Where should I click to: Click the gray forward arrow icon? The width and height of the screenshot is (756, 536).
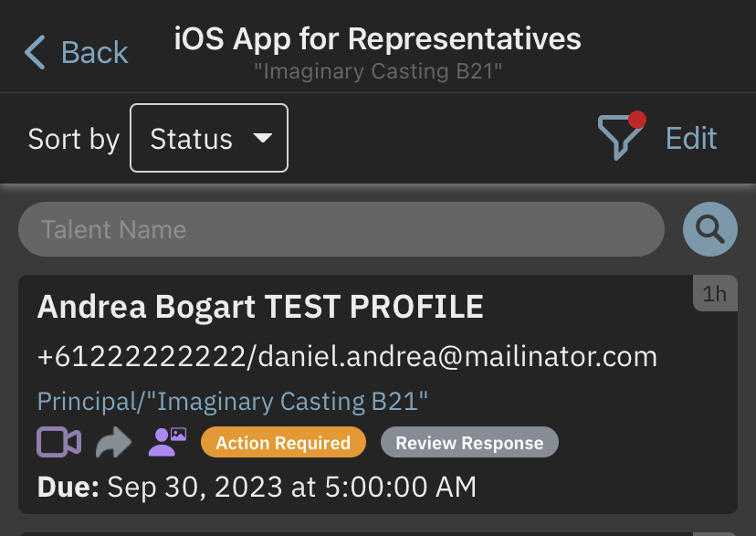[113, 443]
